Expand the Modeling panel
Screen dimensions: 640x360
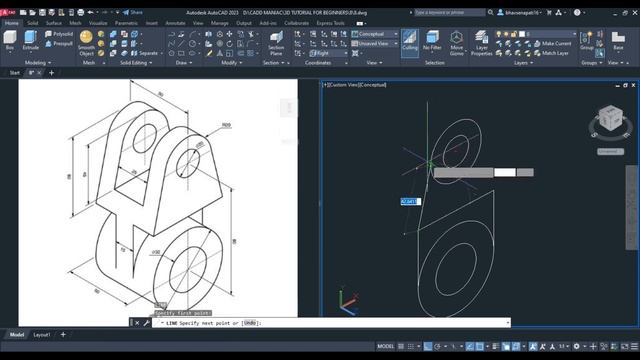tap(38, 62)
